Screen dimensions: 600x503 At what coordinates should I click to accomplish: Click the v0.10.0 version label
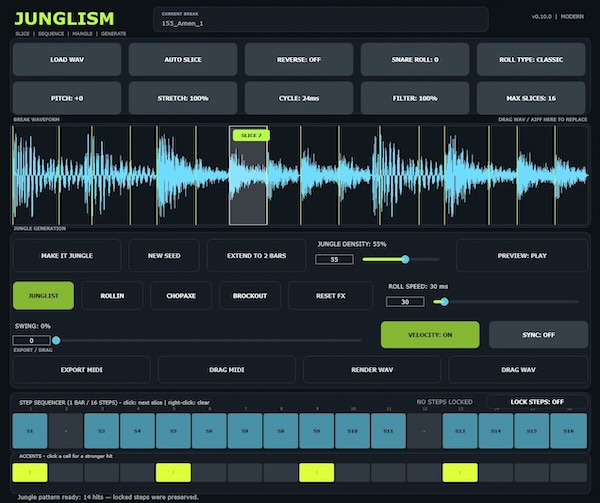541,16
